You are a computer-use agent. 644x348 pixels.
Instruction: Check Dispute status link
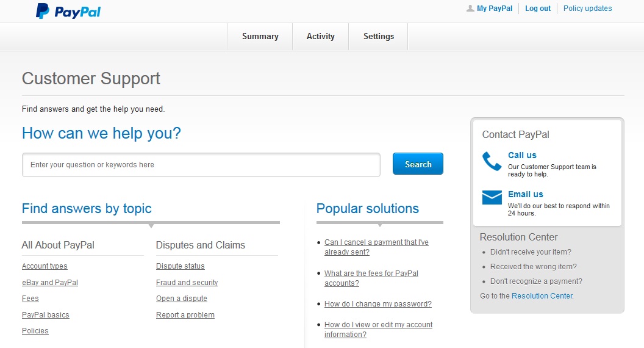tap(181, 266)
